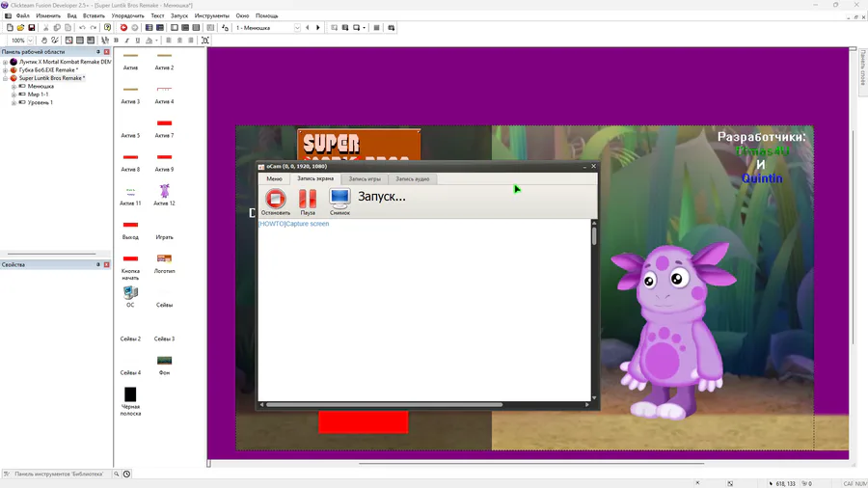This screenshot has height=488, width=868.
Task: Take a screenshot with Снимок in oCam
Action: click(339, 202)
